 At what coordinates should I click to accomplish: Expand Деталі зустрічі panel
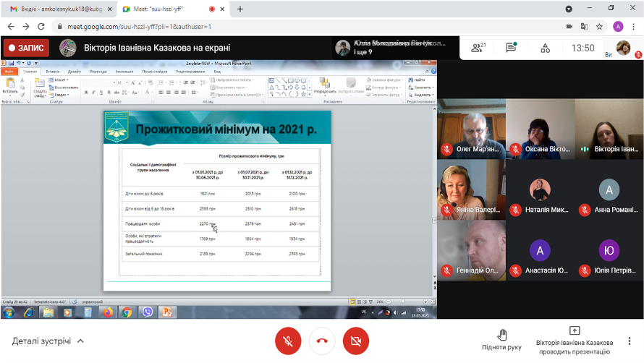pos(48,341)
